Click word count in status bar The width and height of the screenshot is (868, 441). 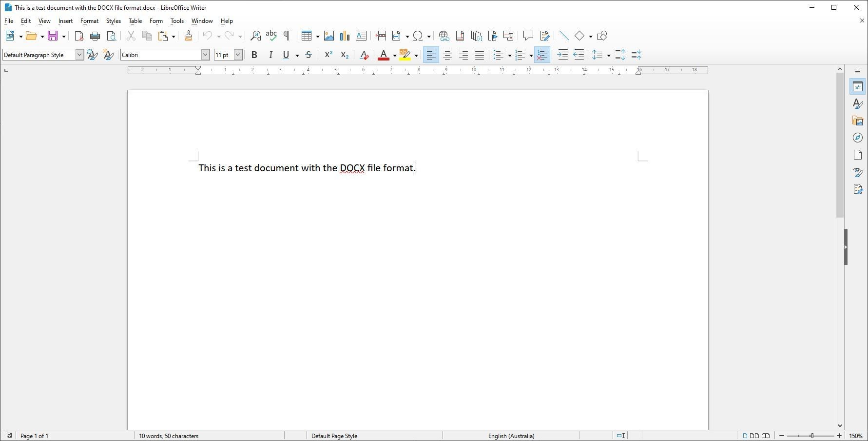tap(169, 436)
